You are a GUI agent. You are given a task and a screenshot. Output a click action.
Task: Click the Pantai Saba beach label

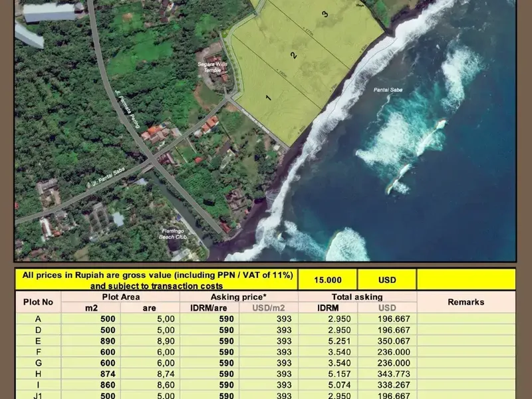(x=388, y=90)
